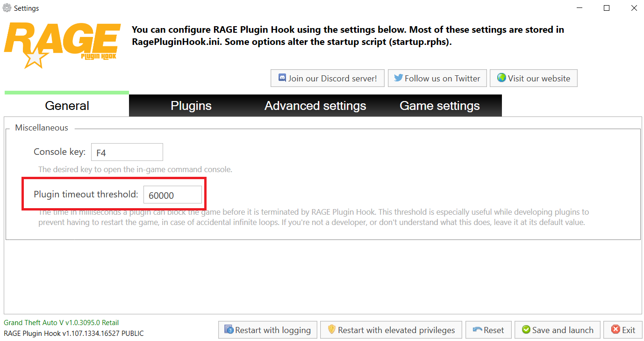Screen dimensions: 644x341
Task: Click the globe website icon
Action: tap(501, 78)
